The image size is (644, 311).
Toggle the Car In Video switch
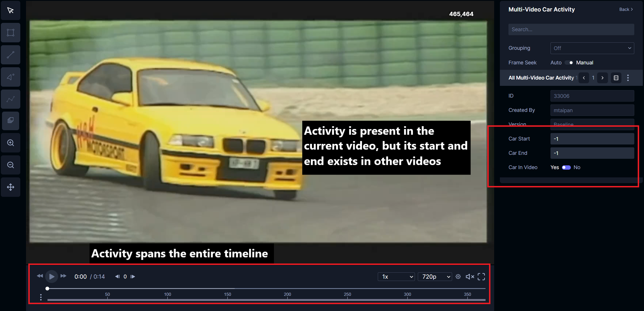[566, 167]
